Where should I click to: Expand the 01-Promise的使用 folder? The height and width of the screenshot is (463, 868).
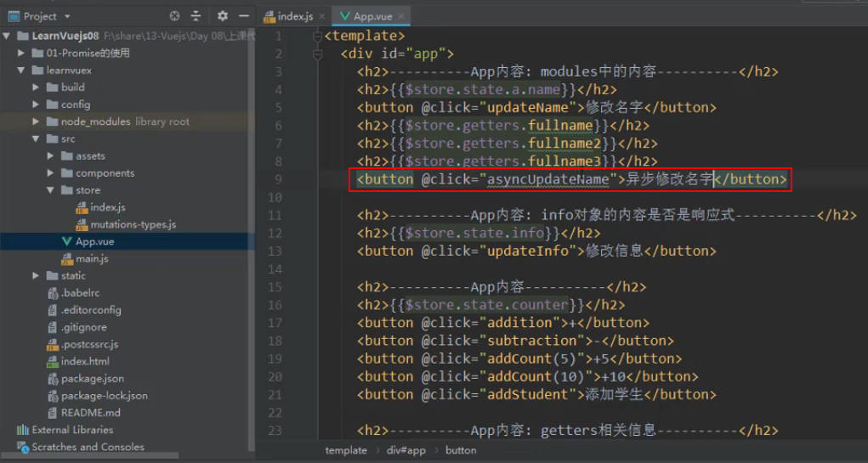coord(21,54)
